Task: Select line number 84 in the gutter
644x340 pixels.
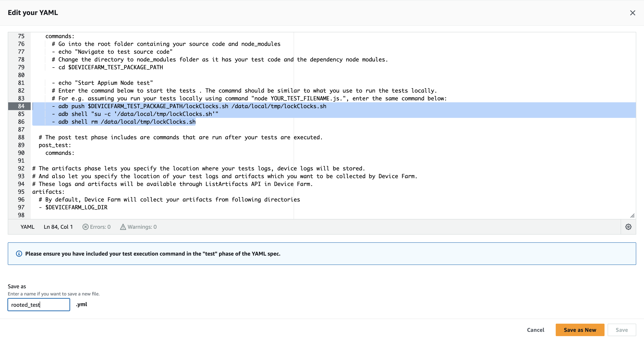Action: coord(21,106)
